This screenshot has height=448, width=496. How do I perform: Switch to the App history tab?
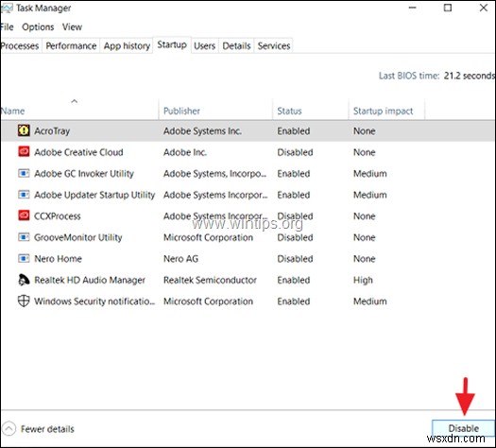127,46
